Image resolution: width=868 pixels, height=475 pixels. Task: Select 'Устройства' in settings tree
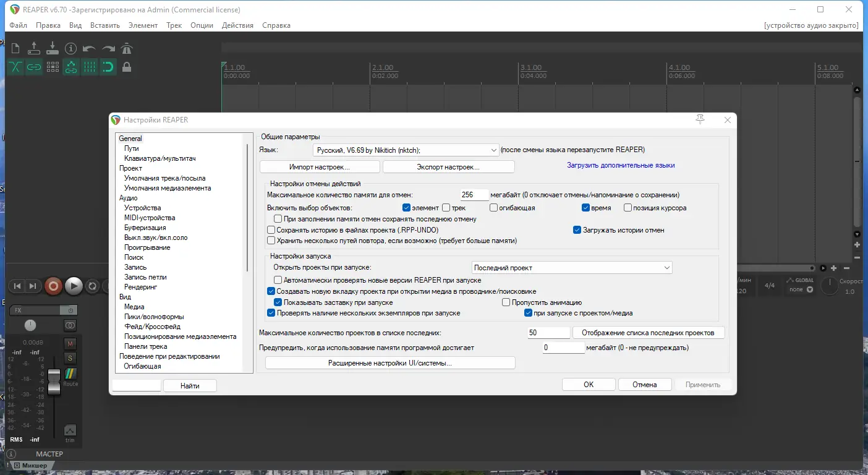coord(142,208)
